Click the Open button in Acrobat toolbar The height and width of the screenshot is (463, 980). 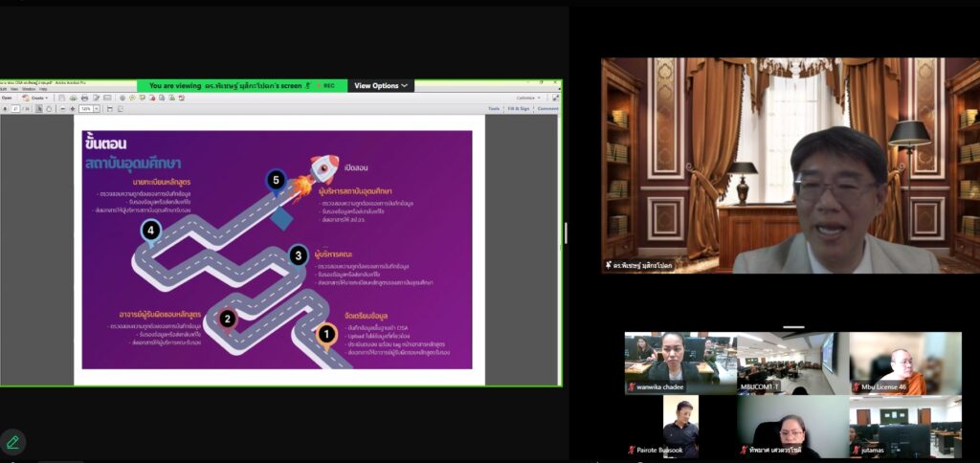click(x=8, y=98)
